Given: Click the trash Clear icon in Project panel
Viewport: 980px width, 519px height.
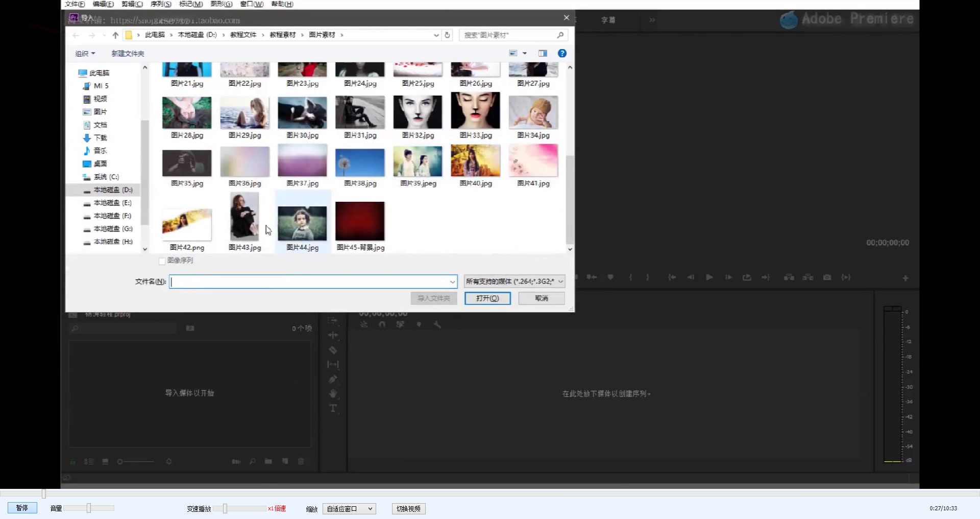Looking at the screenshot, I should coord(301,461).
